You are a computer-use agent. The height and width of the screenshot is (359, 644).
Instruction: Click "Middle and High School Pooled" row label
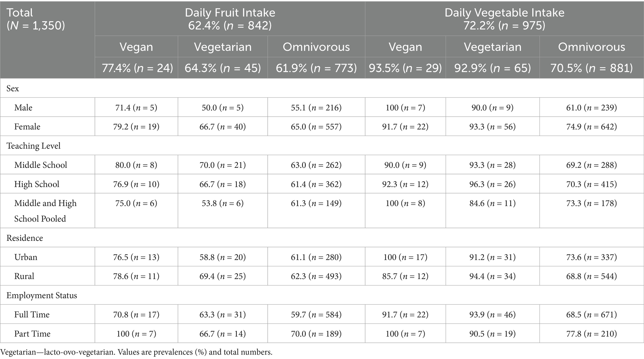45,211
